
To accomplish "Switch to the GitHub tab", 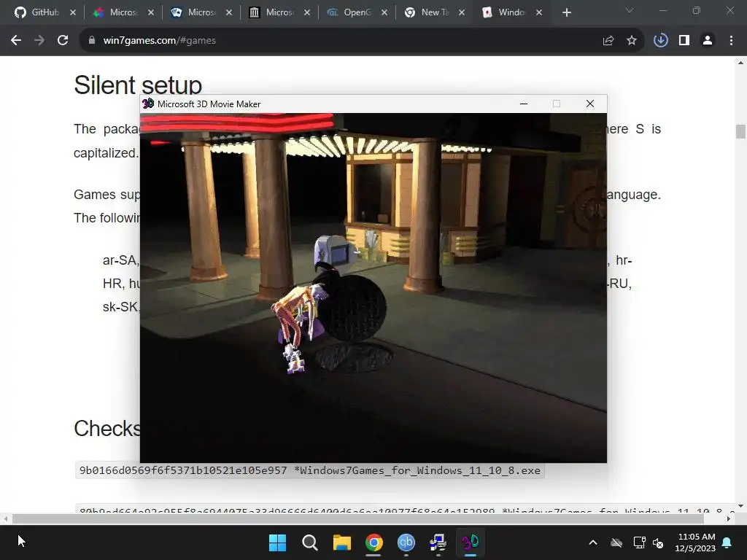I will click(x=38, y=12).
